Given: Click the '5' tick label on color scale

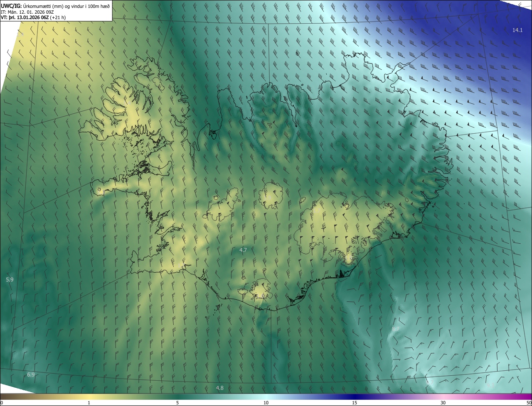Looking at the screenshot, I should [x=177, y=403].
